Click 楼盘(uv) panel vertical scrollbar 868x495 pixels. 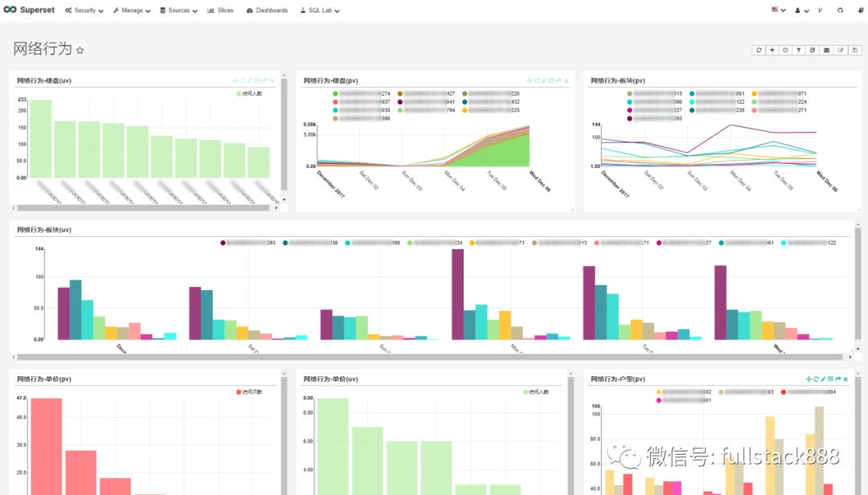(284, 134)
